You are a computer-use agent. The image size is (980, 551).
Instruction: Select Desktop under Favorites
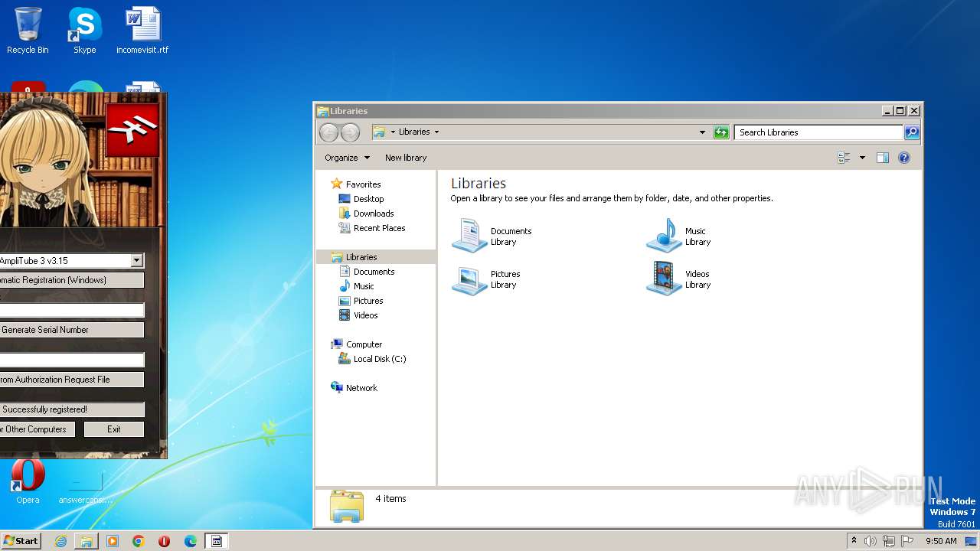[x=368, y=199]
